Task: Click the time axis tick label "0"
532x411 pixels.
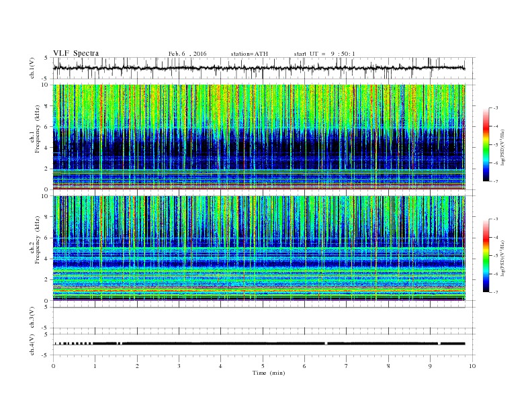Action: click(x=53, y=366)
